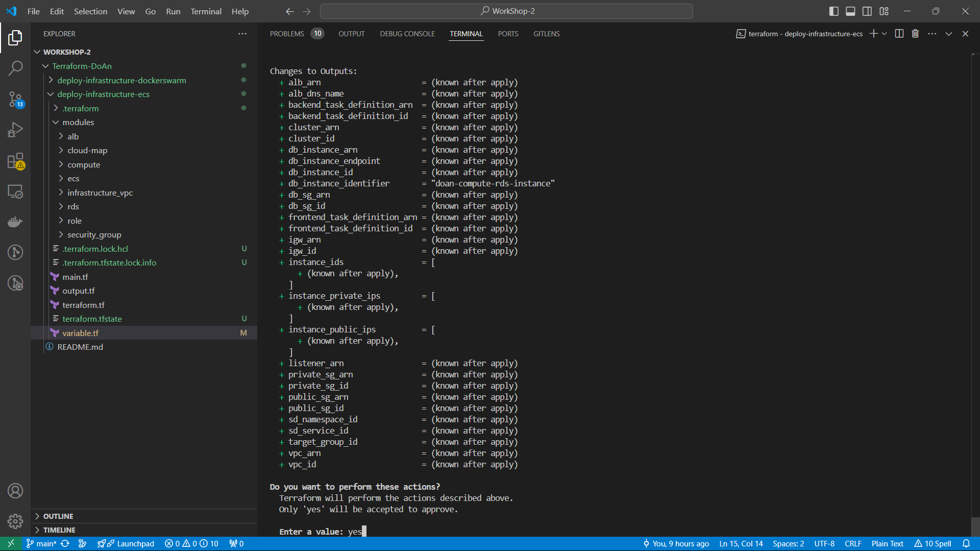This screenshot has height=551, width=980.
Task: Click the main* branch indicator
Action: pos(41,543)
